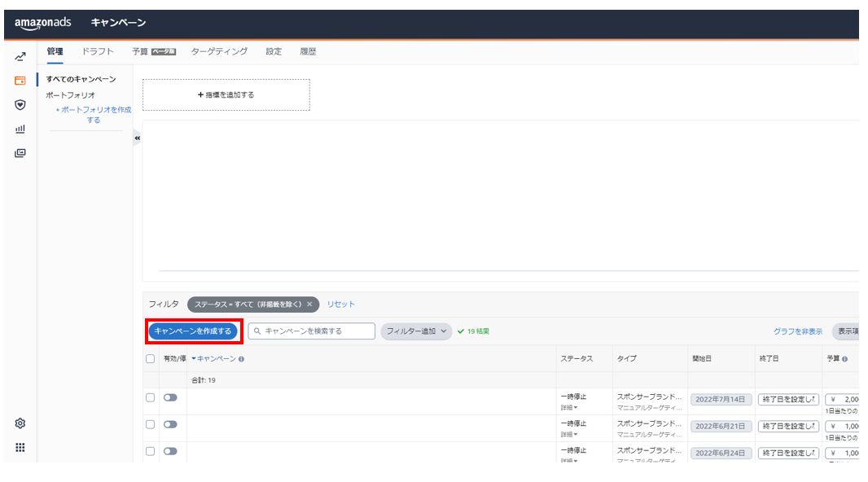Toggle on the 2022年7月14日 campaign switch
Screen dimensions: 868x482
[x=170, y=397]
